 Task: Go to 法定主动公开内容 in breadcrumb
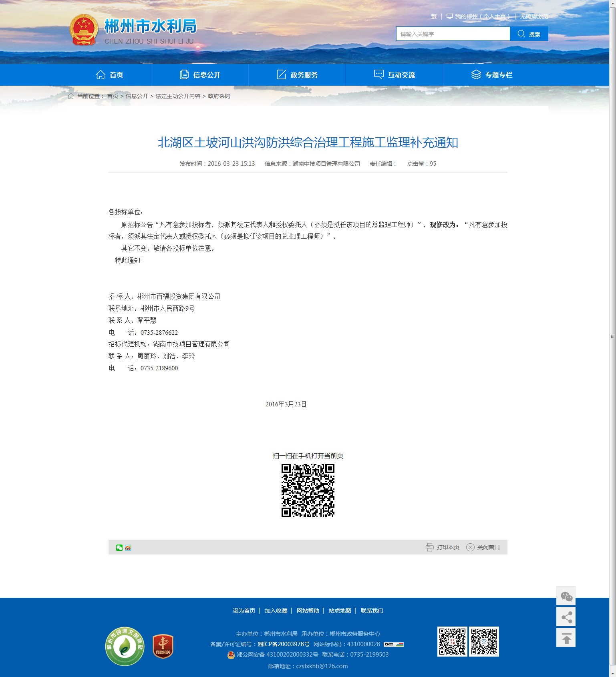178,96
